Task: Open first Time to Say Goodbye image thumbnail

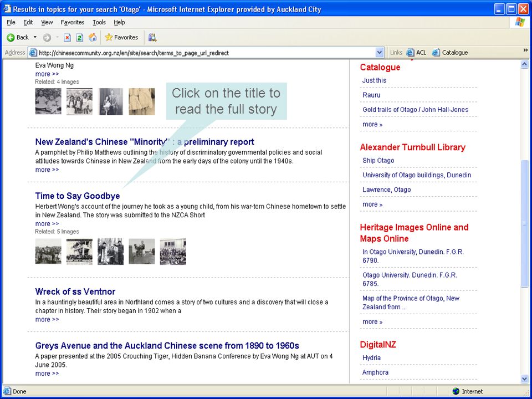Action: (48, 252)
